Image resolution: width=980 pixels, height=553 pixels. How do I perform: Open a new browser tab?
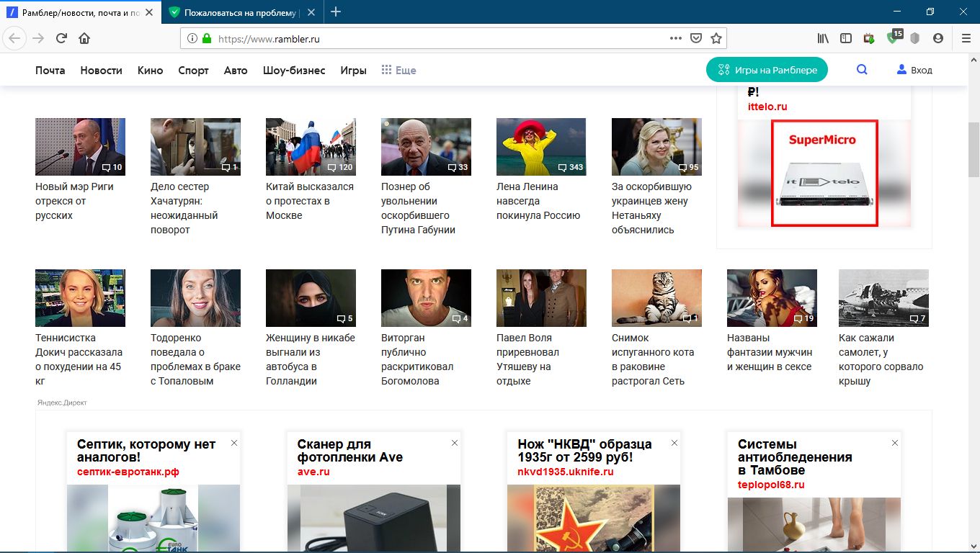point(336,12)
